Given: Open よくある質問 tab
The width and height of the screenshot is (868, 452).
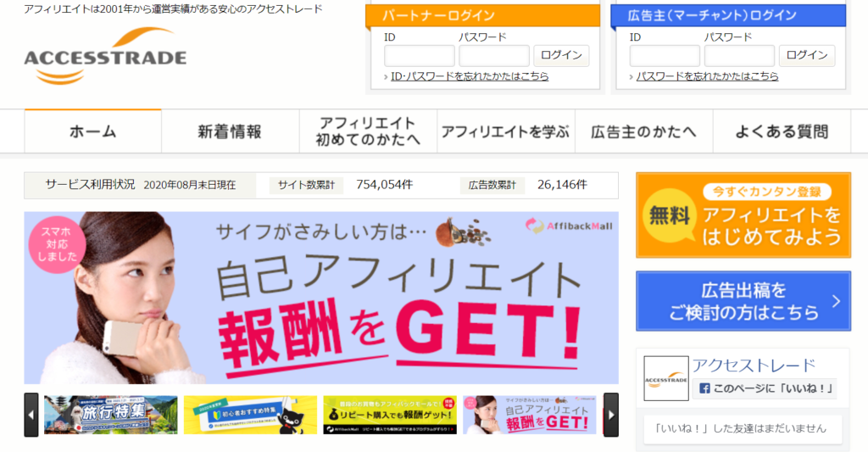Looking at the screenshot, I should 782,131.
